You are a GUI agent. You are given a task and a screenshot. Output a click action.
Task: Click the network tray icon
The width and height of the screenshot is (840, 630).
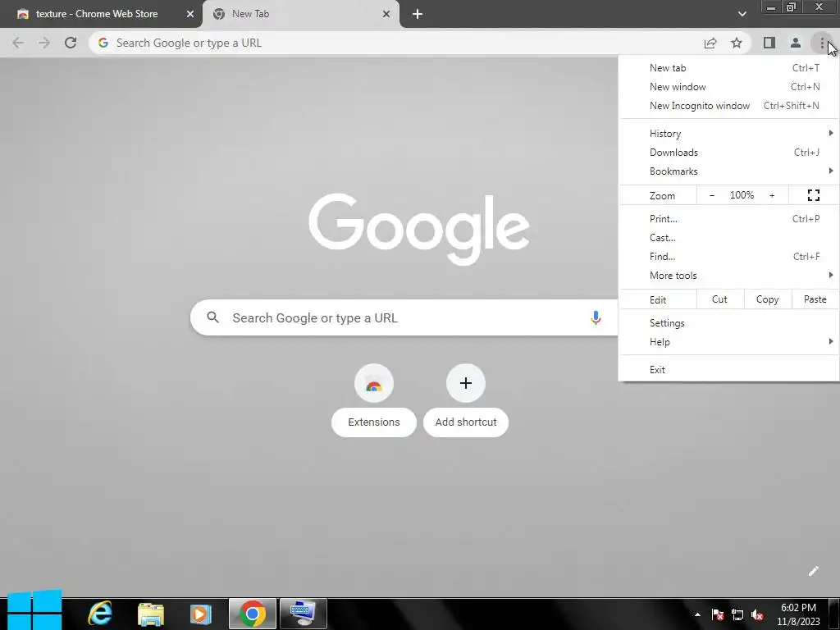pos(737,614)
